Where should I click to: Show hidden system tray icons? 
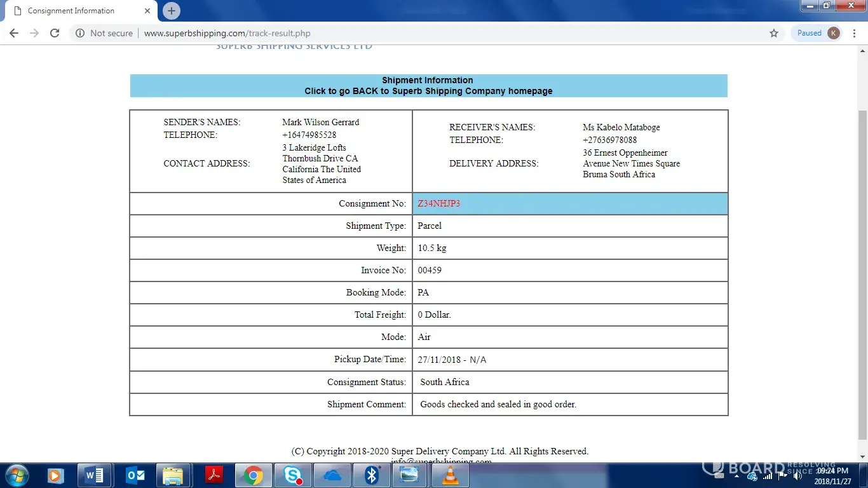coord(737,475)
